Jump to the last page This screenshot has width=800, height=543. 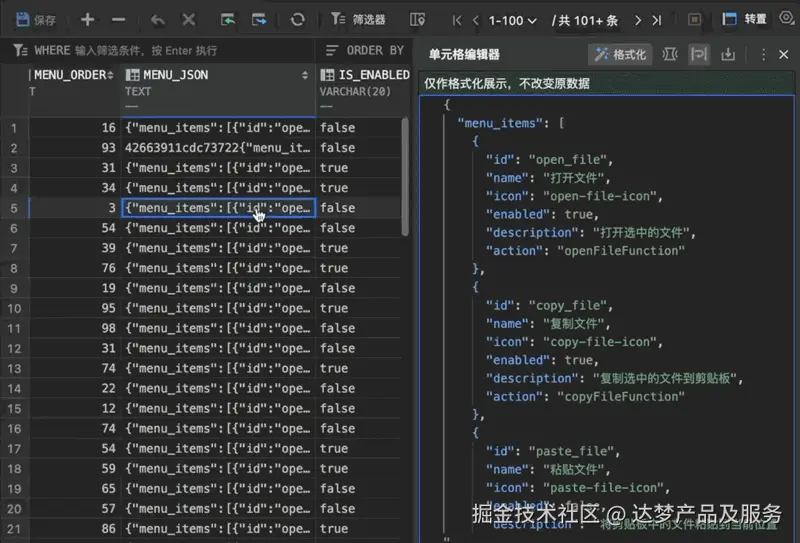pyautogui.click(x=657, y=19)
